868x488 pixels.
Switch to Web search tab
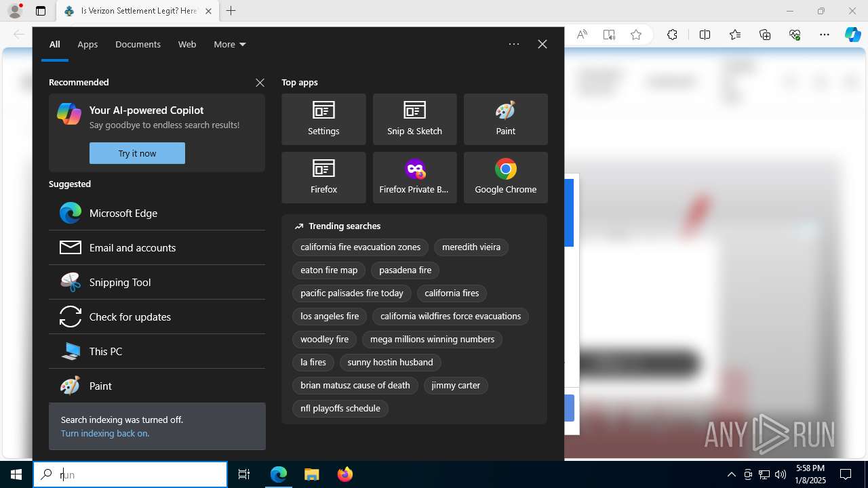click(x=187, y=44)
